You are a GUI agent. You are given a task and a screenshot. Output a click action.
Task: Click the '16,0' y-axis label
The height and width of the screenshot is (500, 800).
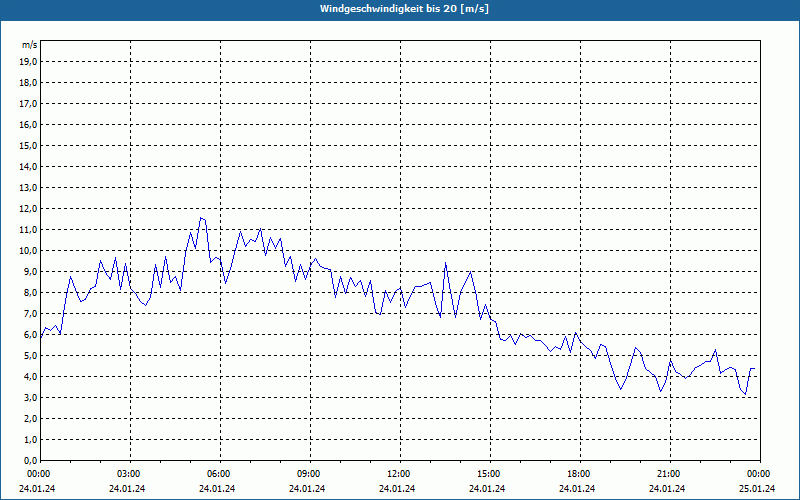28,124
